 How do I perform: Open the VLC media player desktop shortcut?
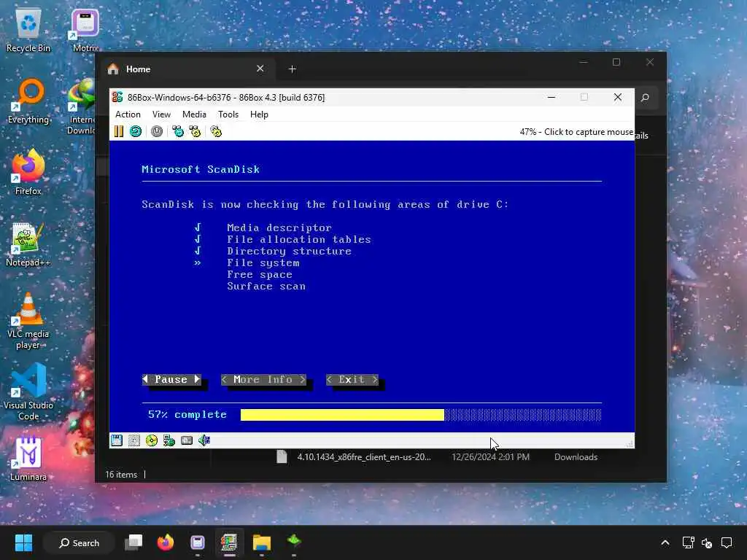click(28, 321)
